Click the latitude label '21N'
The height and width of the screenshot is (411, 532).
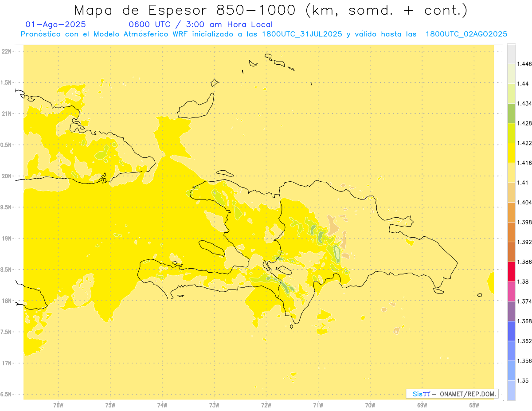pos(7,114)
